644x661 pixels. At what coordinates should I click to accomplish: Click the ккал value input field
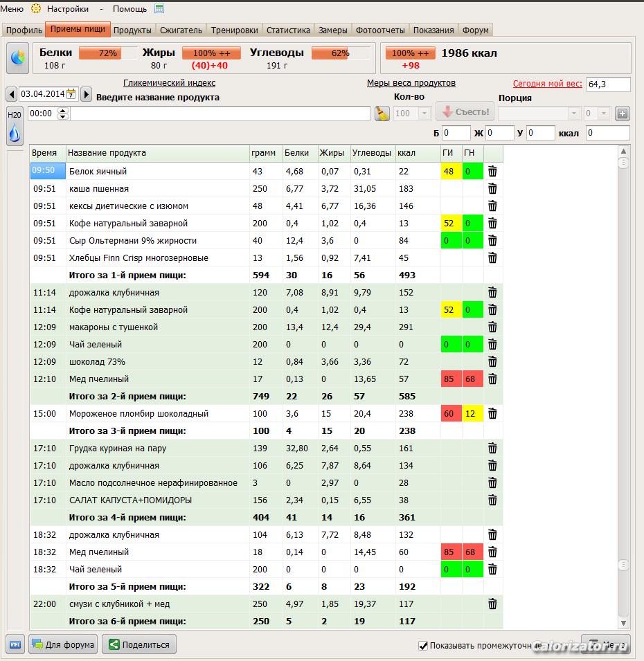tap(607, 133)
